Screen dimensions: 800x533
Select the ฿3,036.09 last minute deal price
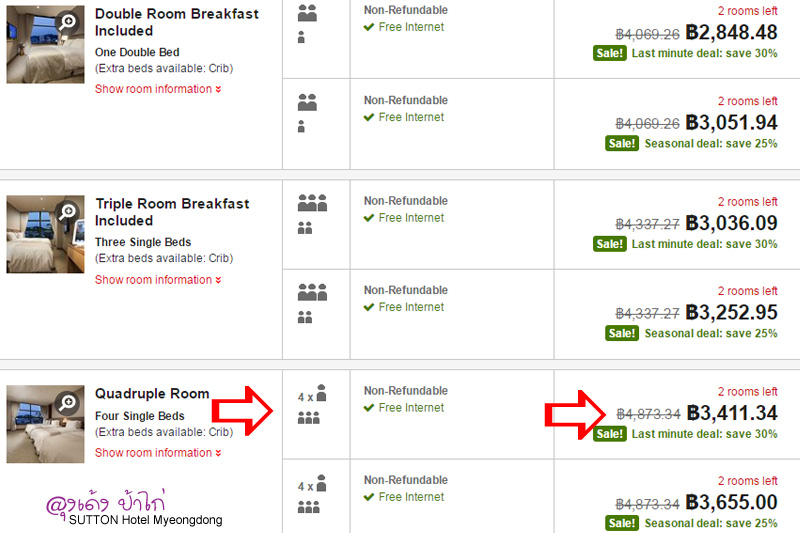click(x=731, y=223)
